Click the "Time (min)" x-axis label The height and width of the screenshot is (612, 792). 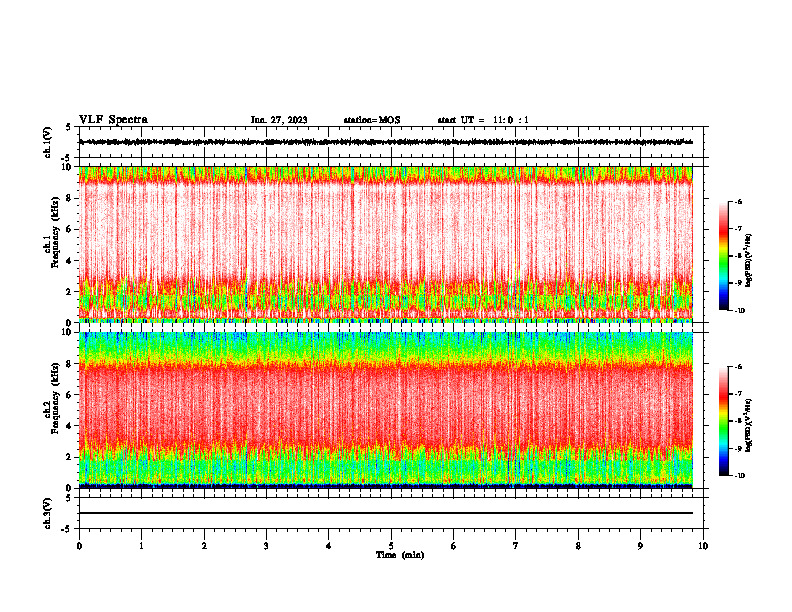click(x=400, y=555)
